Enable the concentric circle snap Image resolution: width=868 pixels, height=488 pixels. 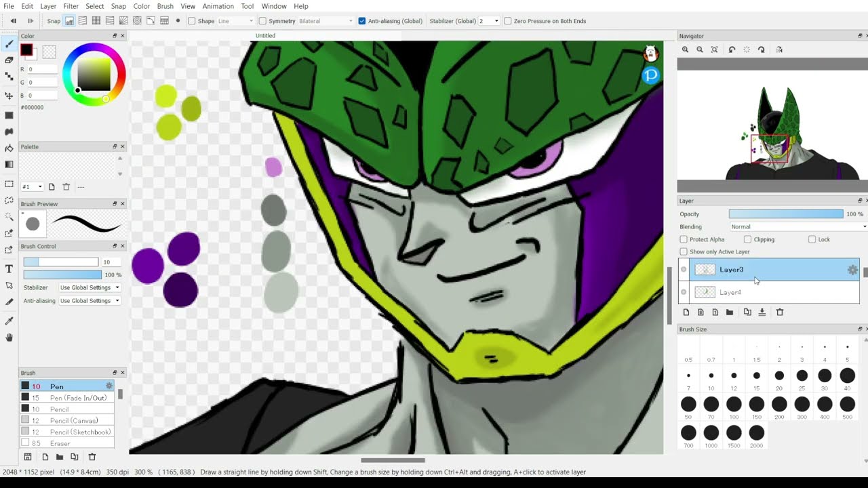[137, 21]
